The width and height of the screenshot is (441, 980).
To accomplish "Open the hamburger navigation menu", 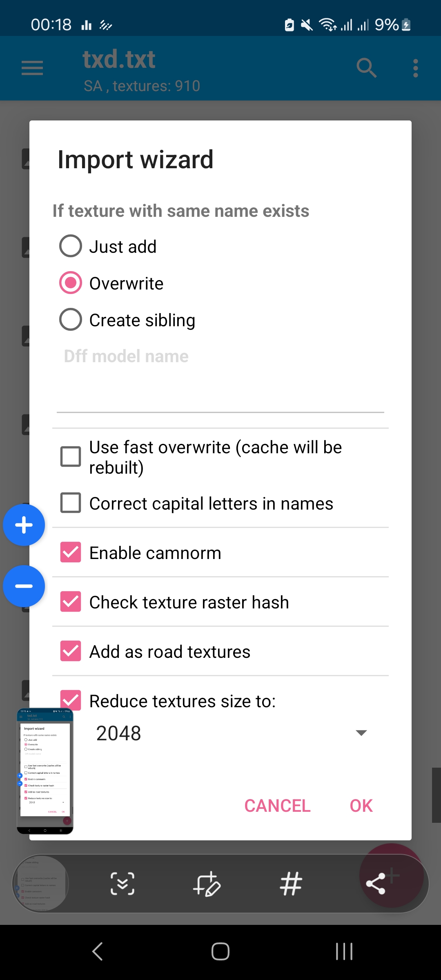I will 32,68.
